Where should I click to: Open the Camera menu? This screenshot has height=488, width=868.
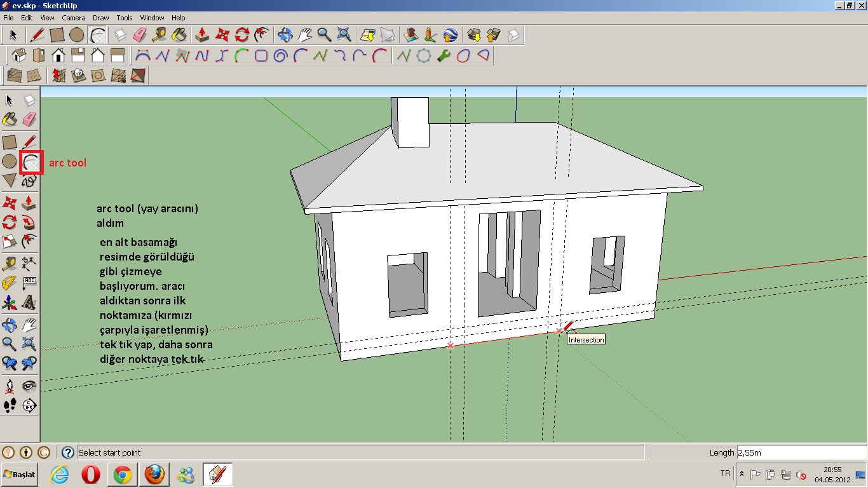[x=74, y=18]
